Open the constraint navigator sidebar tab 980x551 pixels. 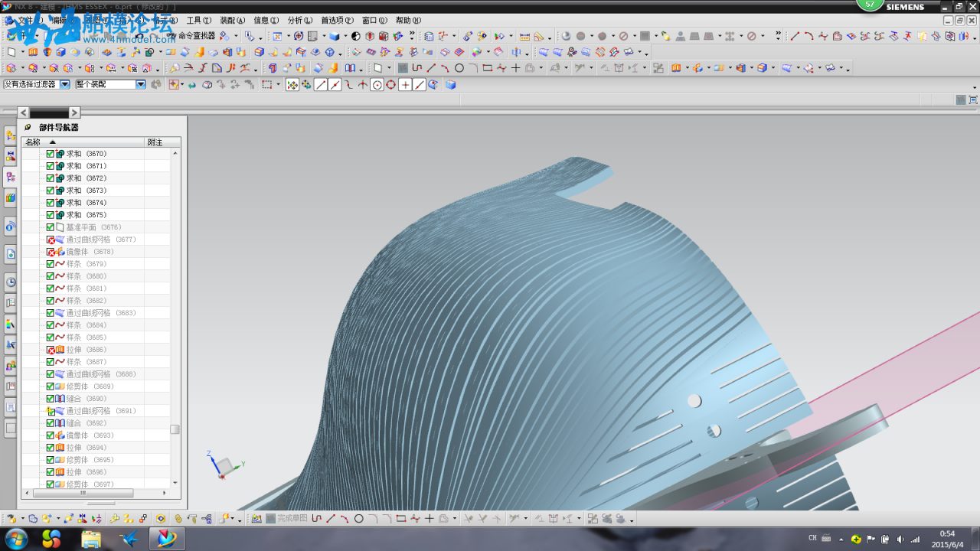(x=10, y=157)
